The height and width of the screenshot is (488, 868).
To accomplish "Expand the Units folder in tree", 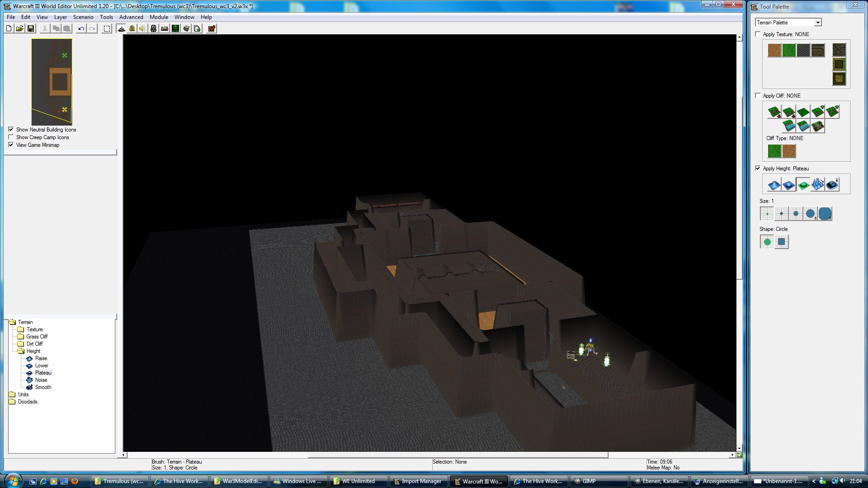I will tap(12, 394).
